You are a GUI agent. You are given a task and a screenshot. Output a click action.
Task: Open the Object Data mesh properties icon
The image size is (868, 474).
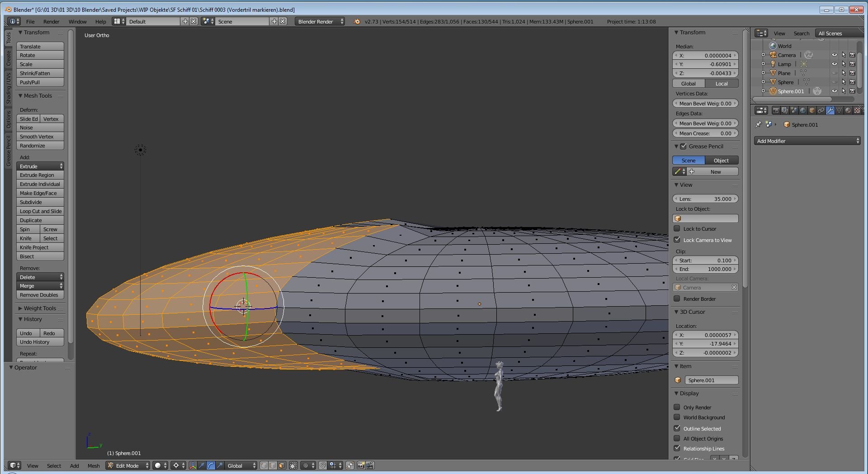click(839, 110)
